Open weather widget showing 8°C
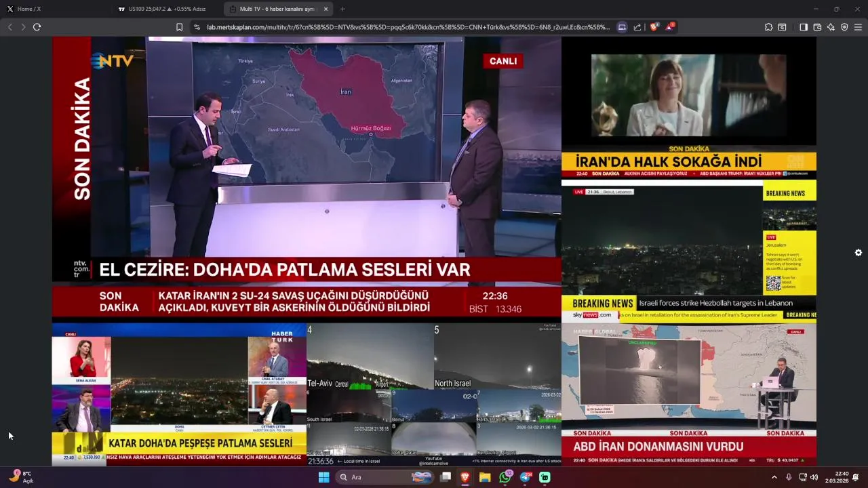868x488 pixels. tap(20, 477)
